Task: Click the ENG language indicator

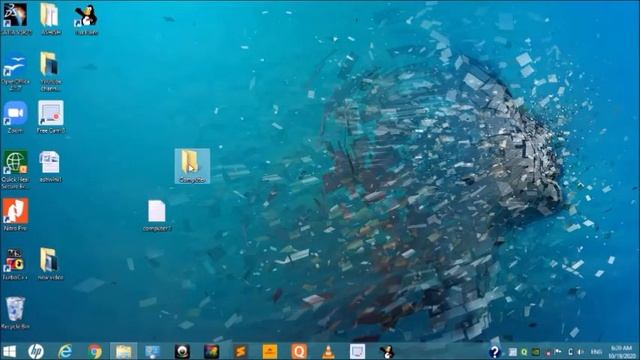Action: 596,352
